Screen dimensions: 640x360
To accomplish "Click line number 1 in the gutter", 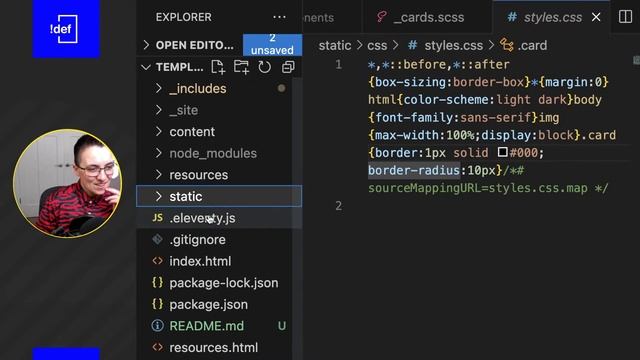I will 338,64.
